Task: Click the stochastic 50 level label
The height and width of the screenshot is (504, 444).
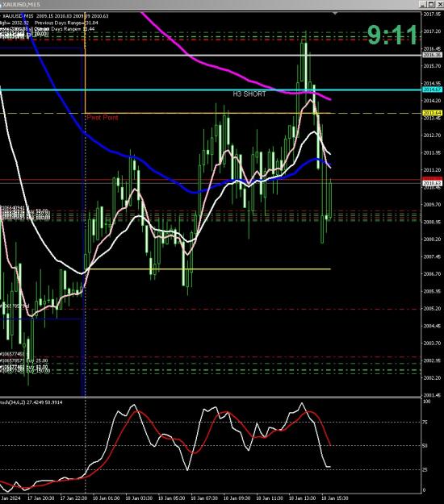Action: [425, 445]
